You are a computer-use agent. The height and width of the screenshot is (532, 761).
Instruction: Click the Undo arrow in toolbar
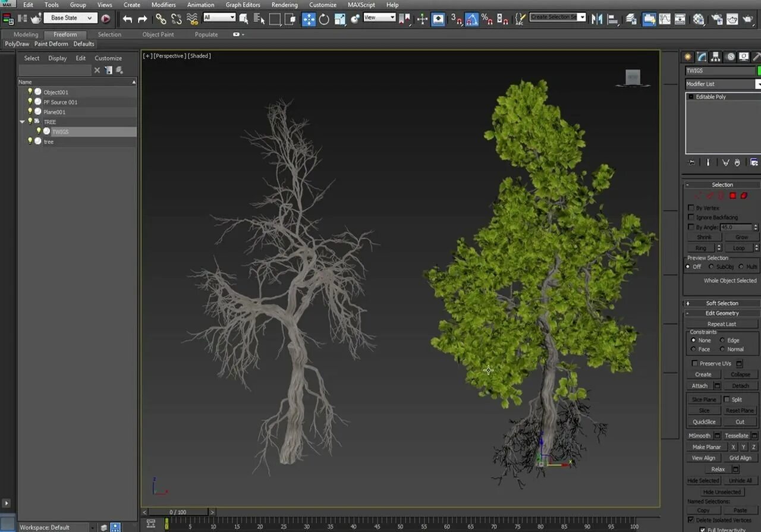pyautogui.click(x=127, y=18)
